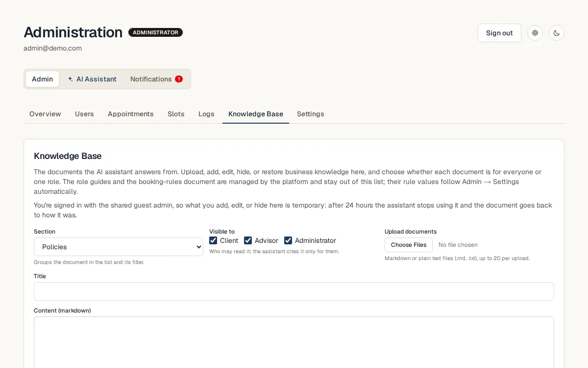The image size is (588, 368).
Task: Toggle the Client visibility checkbox
Action: tap(213, 240)
